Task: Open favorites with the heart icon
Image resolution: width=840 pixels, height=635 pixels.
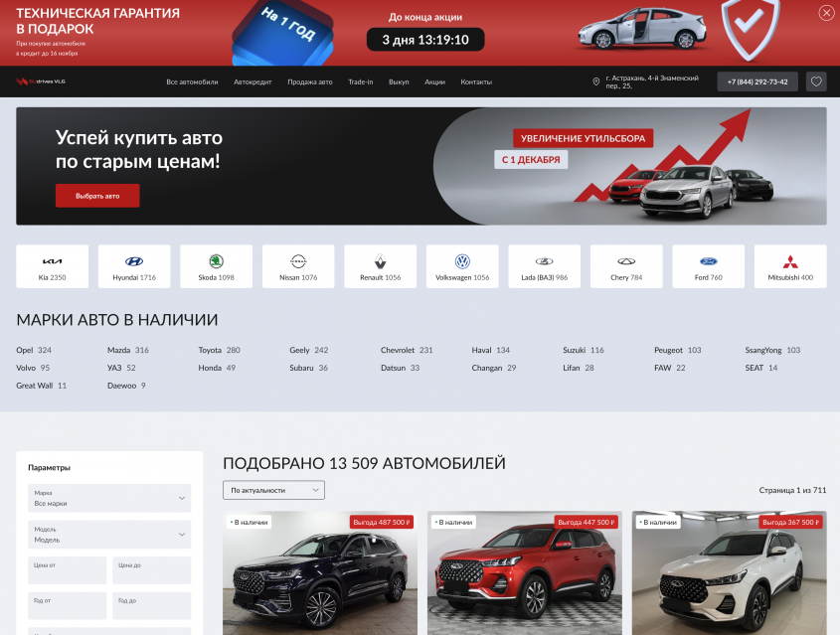Action: [x=816, y=81]
